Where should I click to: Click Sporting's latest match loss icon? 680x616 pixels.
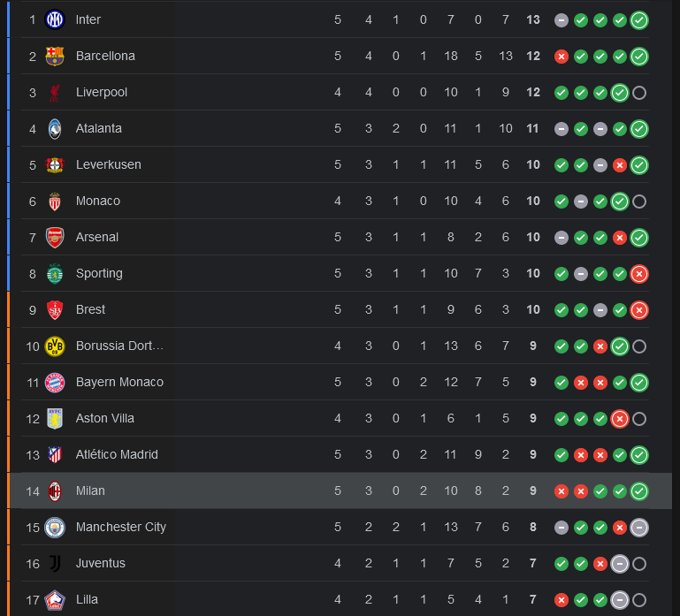click(x=639, y=274)
